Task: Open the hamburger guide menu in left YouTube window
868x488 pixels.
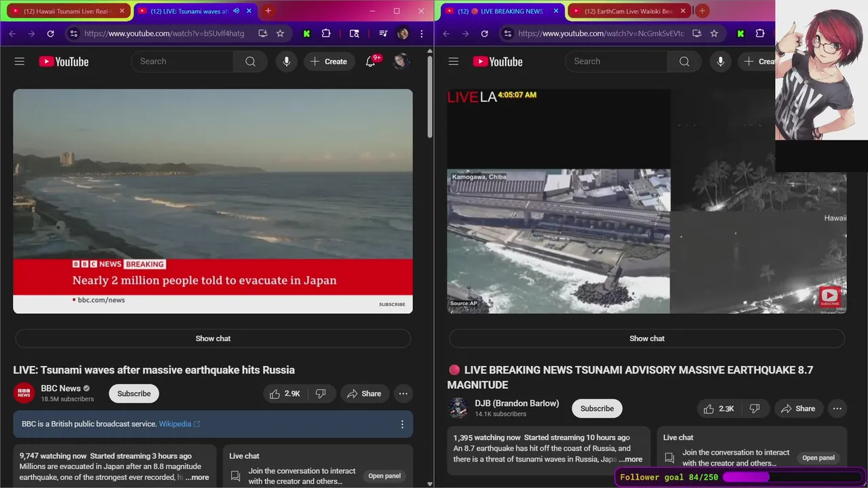Action: [x=19, y=62]
